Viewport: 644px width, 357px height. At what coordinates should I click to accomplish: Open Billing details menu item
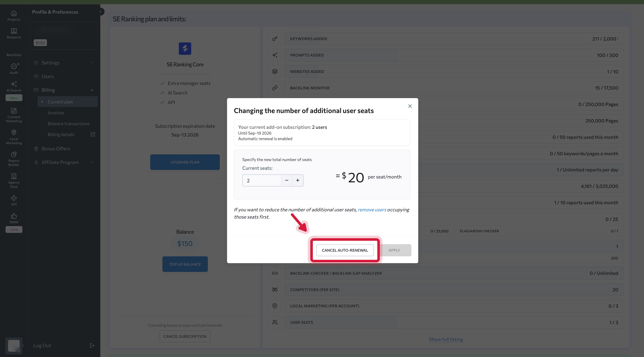(x=61, y=134)
